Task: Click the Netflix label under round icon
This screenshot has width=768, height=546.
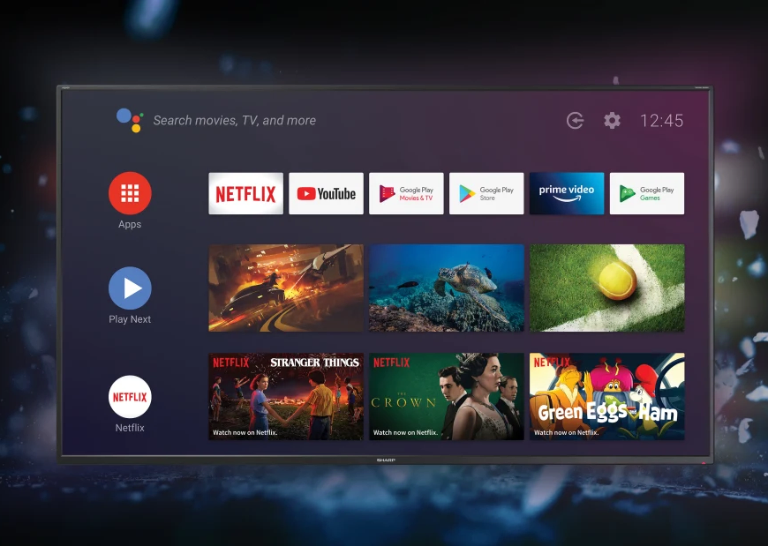Action: point(130,427)
